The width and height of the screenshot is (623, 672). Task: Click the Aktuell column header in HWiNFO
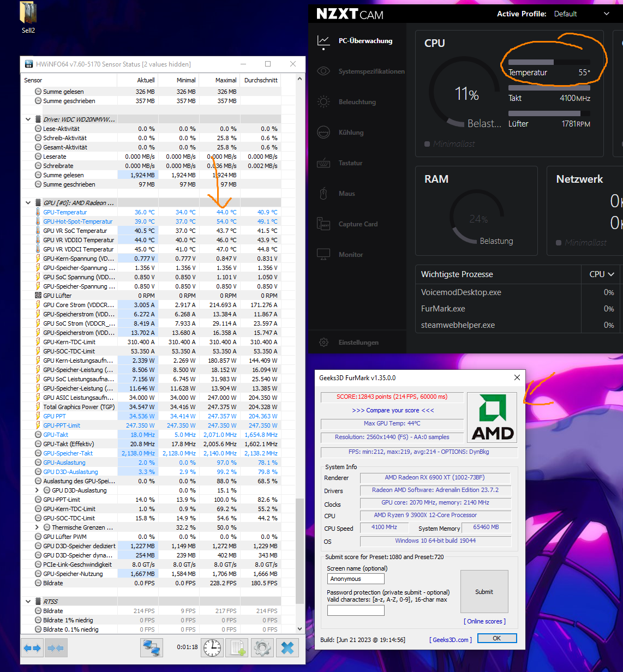137,80
